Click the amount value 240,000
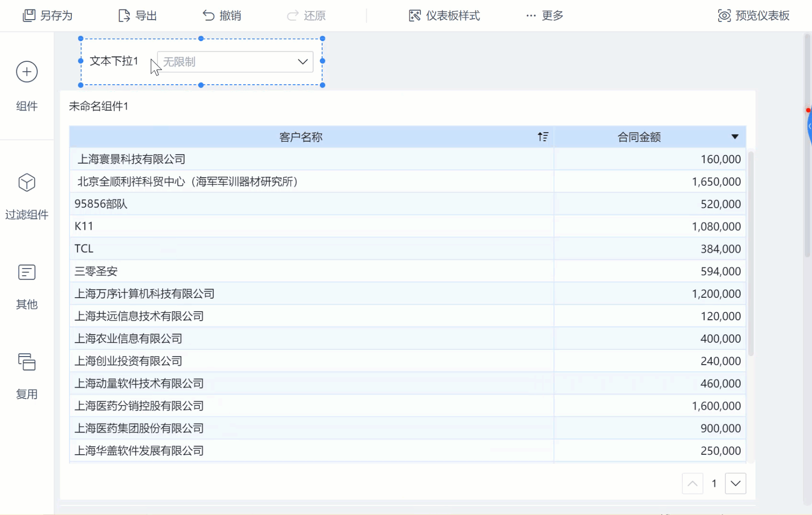 pyautogui.click(x=721, y=361)
